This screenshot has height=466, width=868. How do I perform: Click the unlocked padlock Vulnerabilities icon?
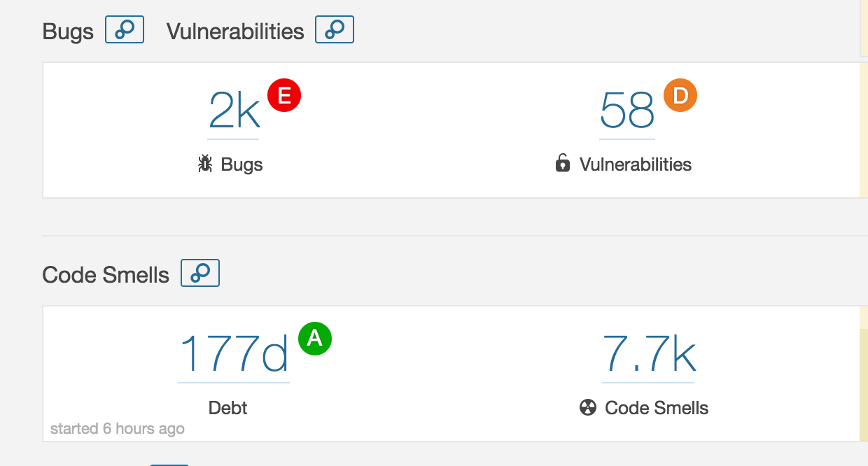pyautogui.click(x=563, y=164)
